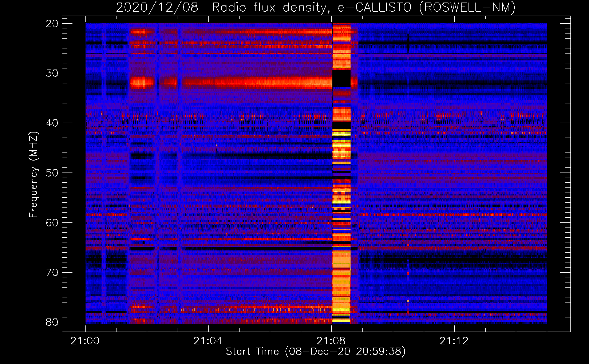Click the black rectangle in the burst near 31 MHz

[341, 79]
